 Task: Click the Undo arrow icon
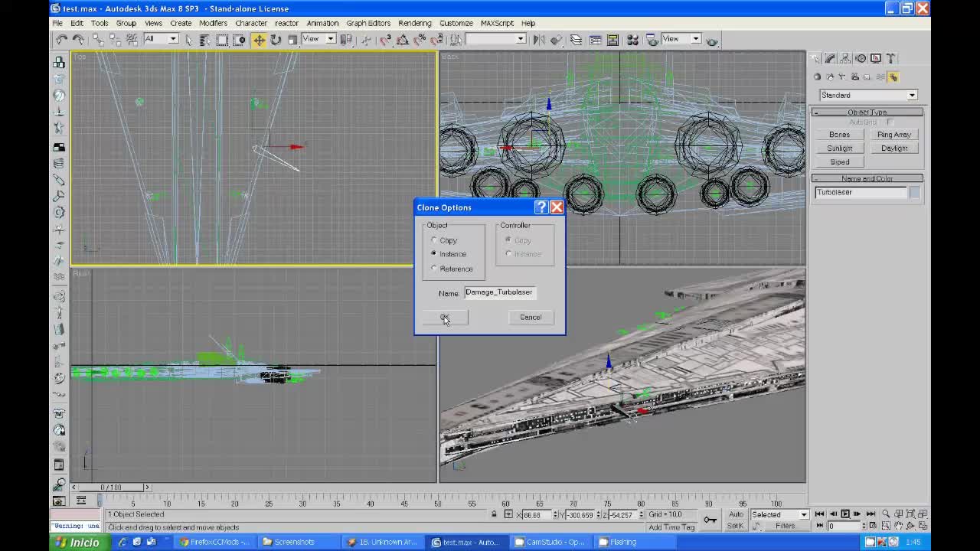61,40
